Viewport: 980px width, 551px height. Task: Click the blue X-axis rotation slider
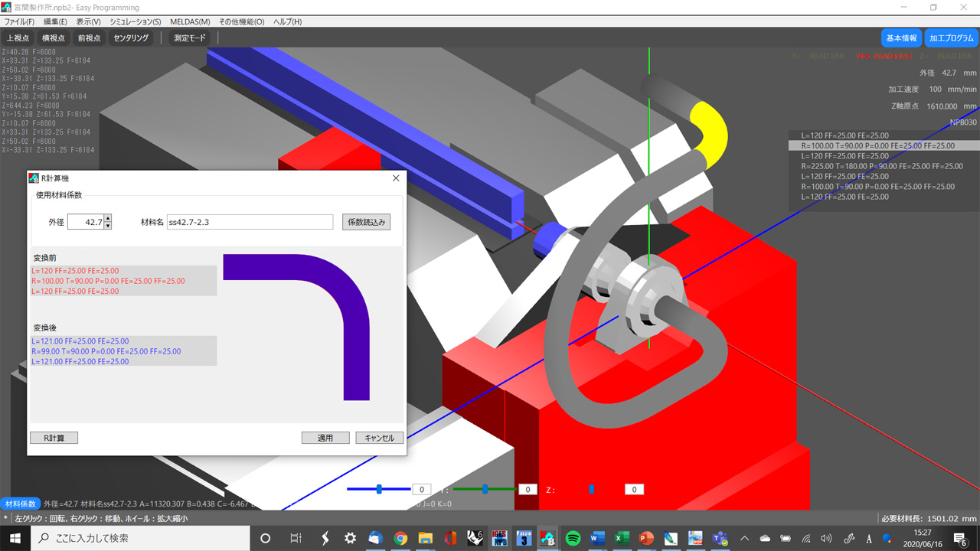379,489
